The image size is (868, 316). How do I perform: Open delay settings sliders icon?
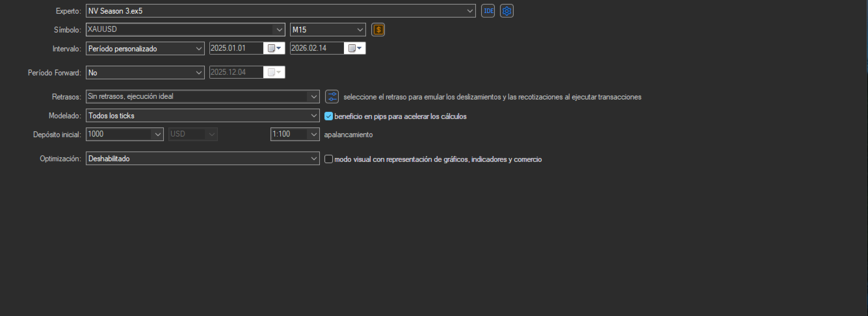tap(332, 96)
